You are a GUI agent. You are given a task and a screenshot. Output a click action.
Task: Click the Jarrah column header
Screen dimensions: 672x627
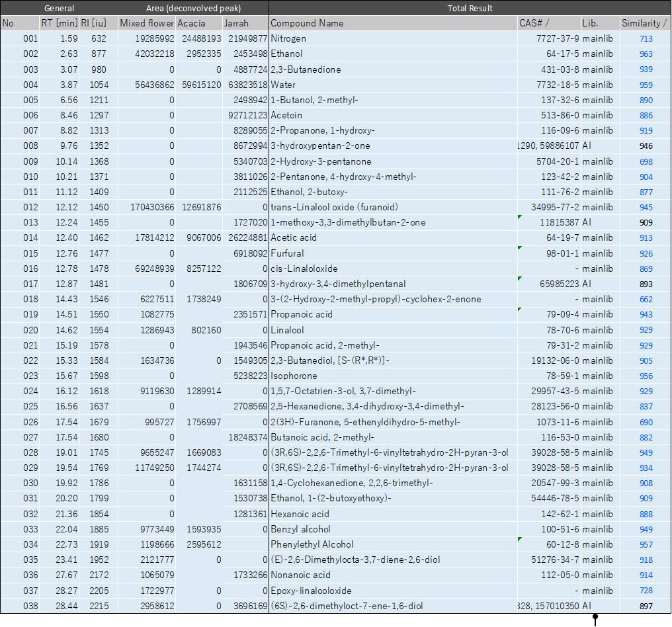click(x=237, y=23)
